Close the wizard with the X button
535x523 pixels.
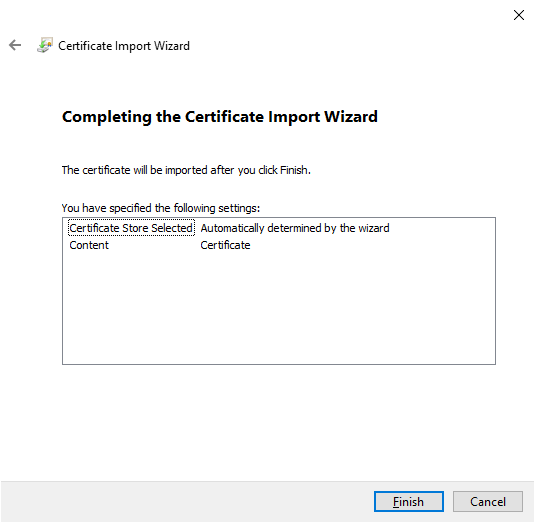tap(519, 15)
